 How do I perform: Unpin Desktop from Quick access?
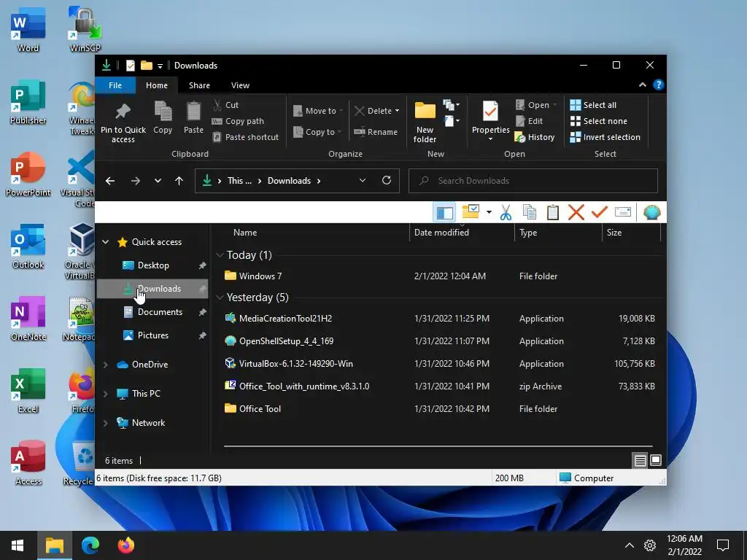(x=202, y=265)
